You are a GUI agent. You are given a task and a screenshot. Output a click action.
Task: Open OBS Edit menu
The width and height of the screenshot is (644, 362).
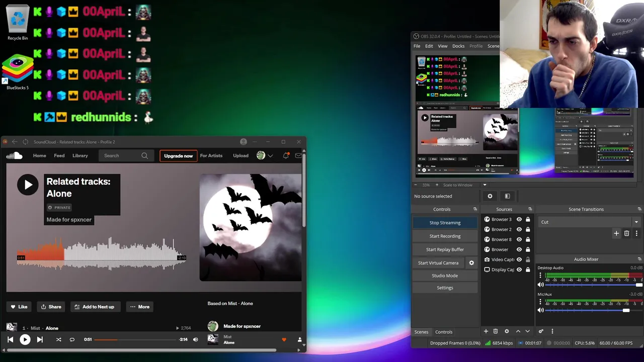pyautogui.click(x=429, y=46)
